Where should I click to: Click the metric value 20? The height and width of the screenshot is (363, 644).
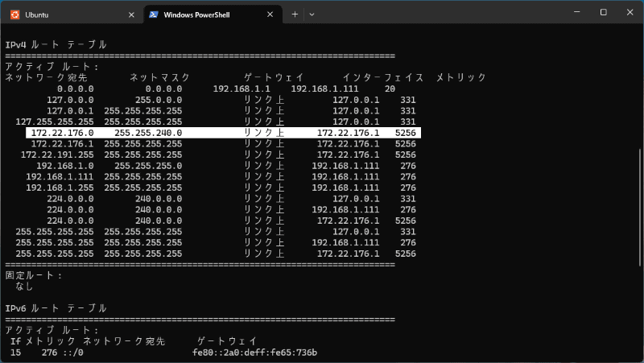[390, 89]
